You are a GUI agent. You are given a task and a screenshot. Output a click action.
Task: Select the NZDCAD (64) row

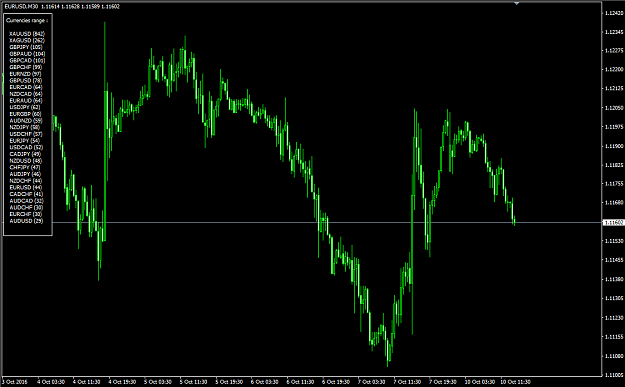26,94
